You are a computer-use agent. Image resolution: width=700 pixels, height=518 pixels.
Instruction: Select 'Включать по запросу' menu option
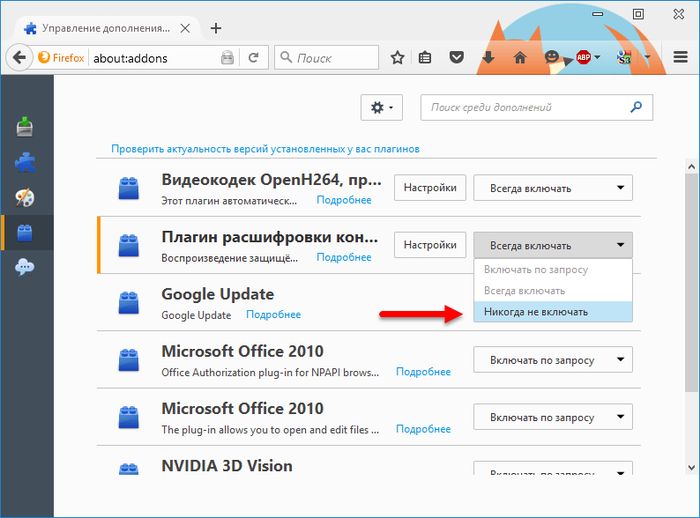[x=553, y=269]
